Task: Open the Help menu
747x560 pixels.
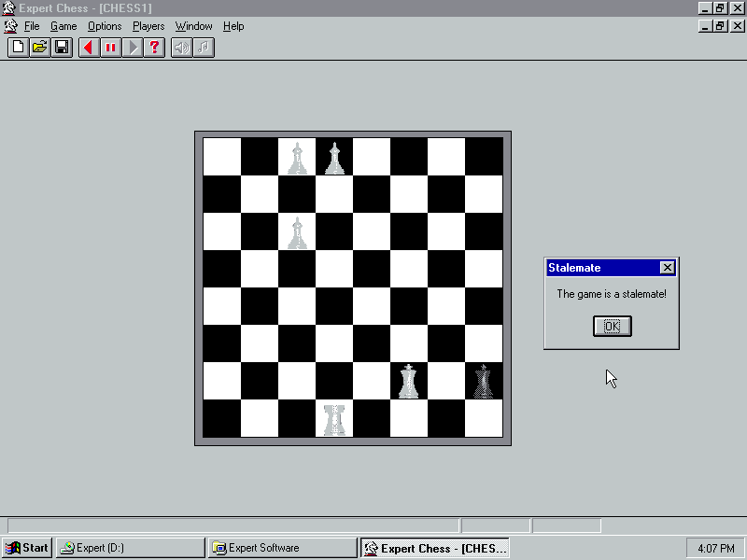Action: tap(233, 26)
